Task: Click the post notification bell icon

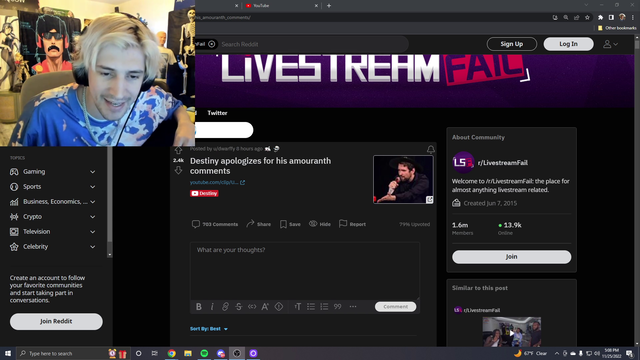Action: pos(431,149)
